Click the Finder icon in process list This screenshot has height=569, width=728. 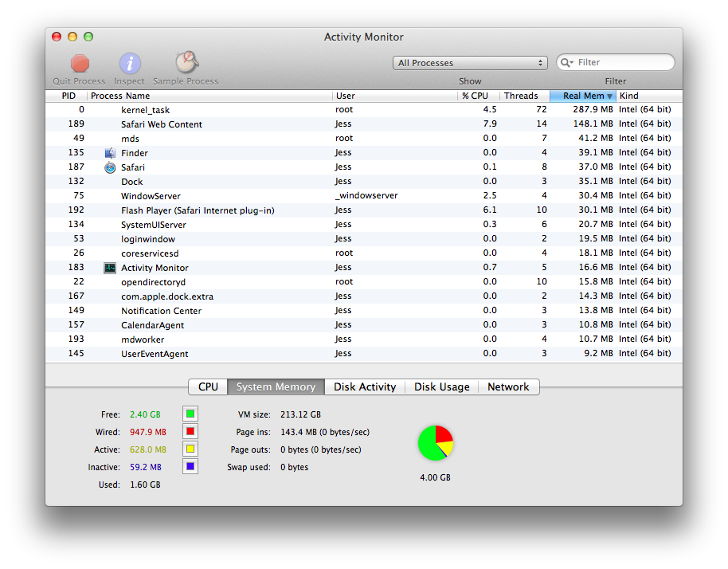110,153
